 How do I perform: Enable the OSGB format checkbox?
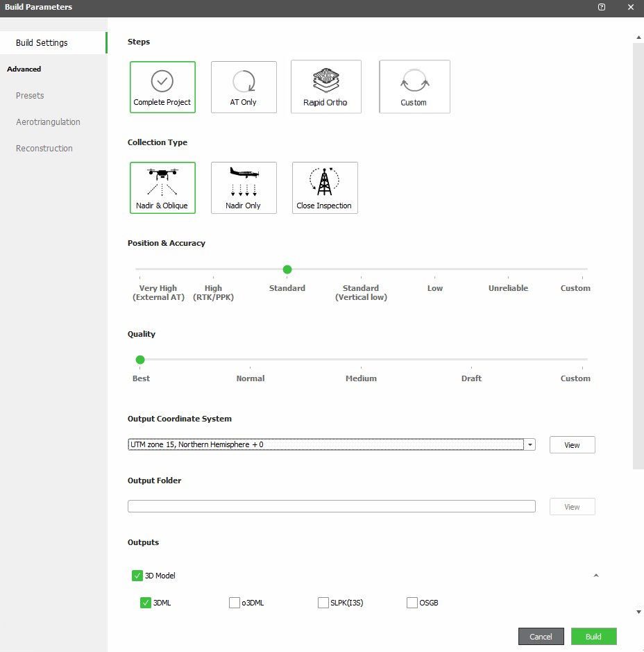(412, 603)
